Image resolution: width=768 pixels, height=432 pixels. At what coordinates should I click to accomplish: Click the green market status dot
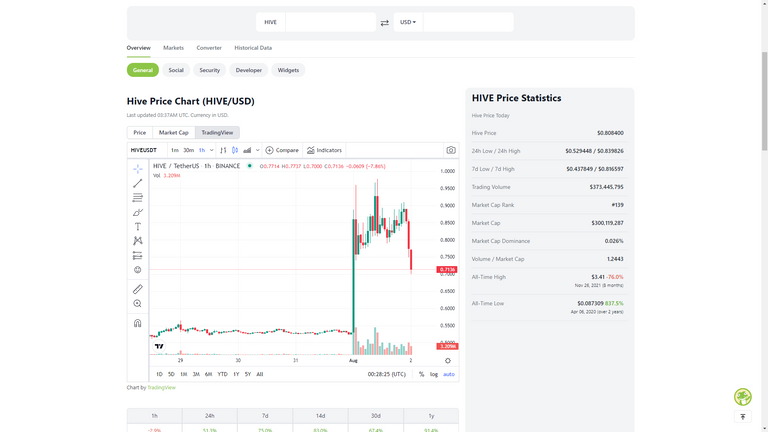coord(249,166)
